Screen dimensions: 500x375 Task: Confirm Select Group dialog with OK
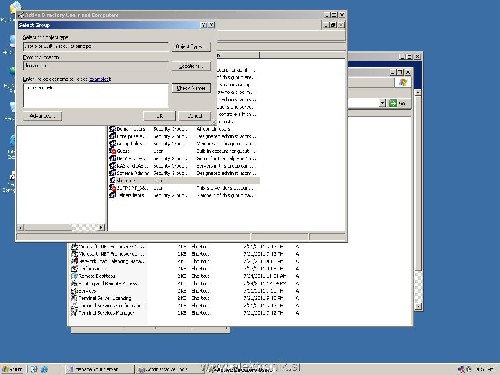[x=159, y=116]
